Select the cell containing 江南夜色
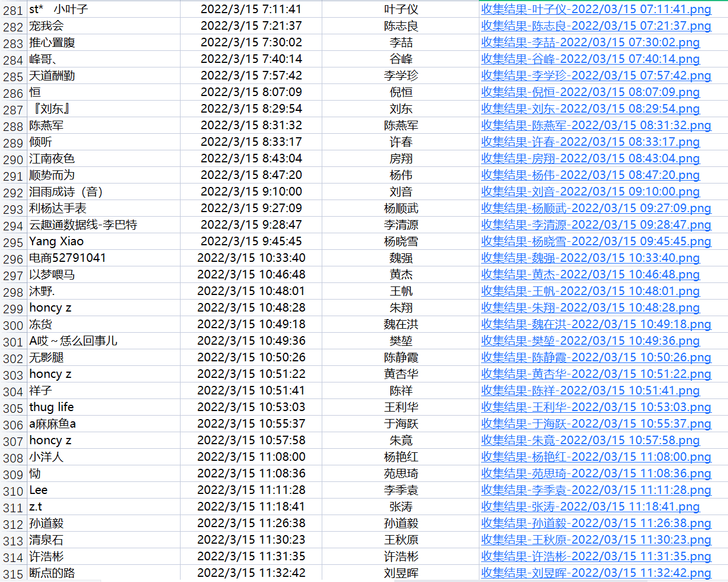Viewport: 728px width, 582px height. point(52,158)
